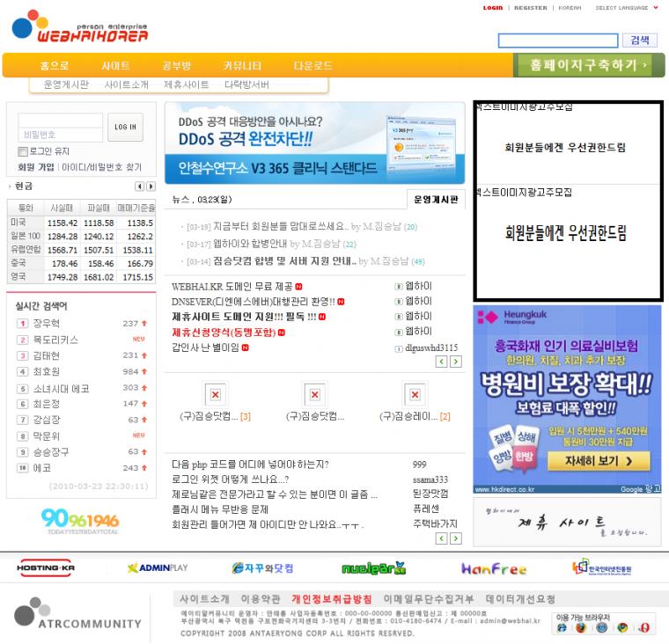The image size is (669, 644).
Task: Open the 다운로드 menu
Action: (313, 66)
